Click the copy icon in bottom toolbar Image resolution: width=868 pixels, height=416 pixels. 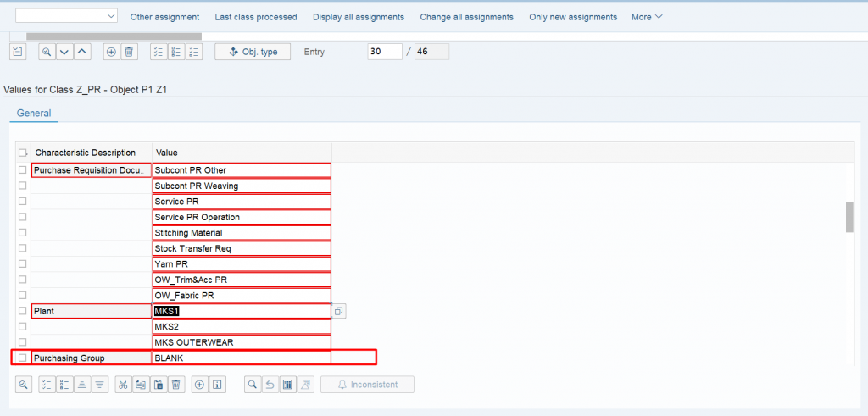(141, 385)
